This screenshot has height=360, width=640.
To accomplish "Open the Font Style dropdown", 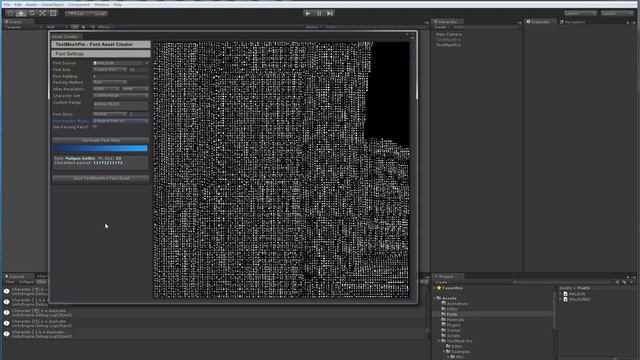I will point(109,114).
